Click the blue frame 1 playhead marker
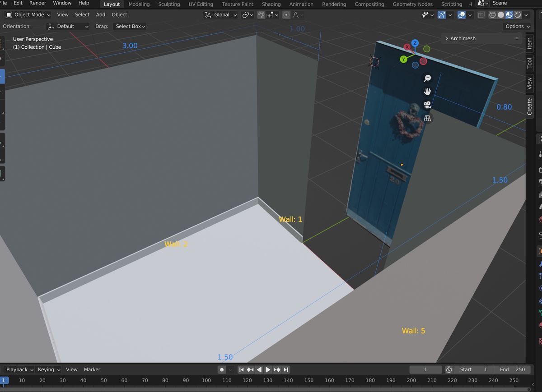The image size is (542, 392). (3, 380)
